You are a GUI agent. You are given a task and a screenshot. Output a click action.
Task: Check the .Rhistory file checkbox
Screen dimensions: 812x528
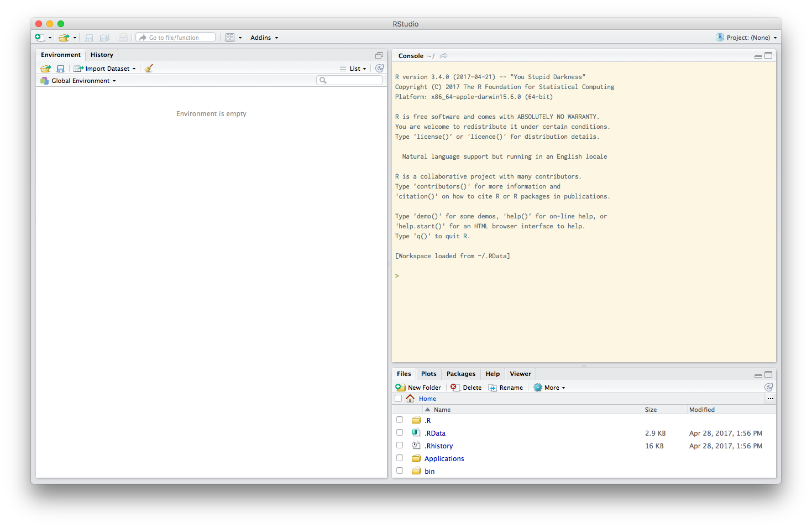coord(400,445)
